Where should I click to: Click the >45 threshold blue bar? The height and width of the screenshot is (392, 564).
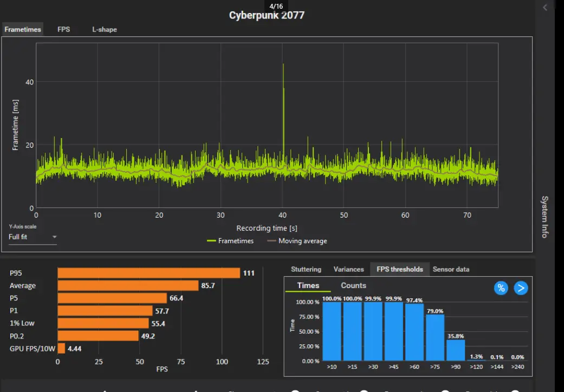tap(394, 331)
